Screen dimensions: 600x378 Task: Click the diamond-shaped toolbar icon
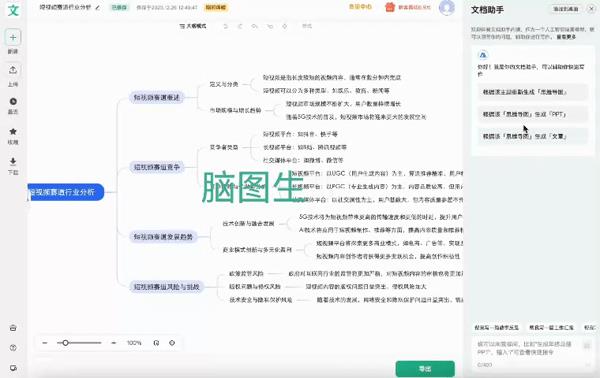click(x=285, y=26)
